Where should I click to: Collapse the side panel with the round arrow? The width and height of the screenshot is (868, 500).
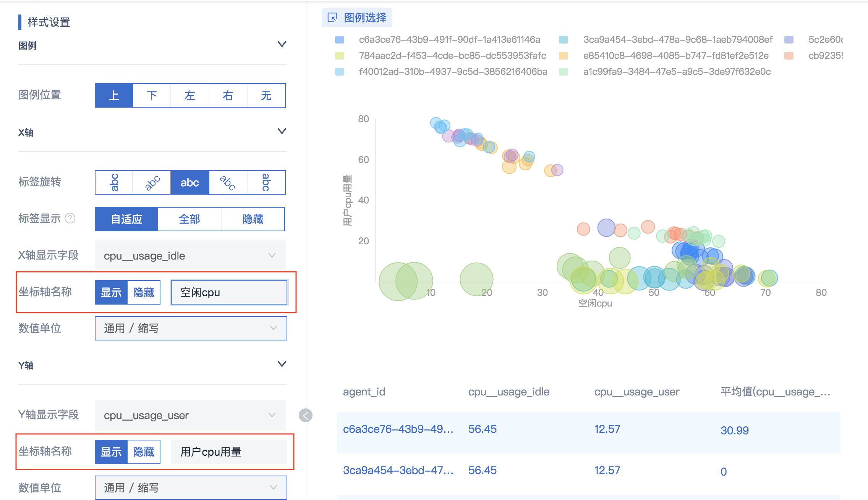pos(306,415)
